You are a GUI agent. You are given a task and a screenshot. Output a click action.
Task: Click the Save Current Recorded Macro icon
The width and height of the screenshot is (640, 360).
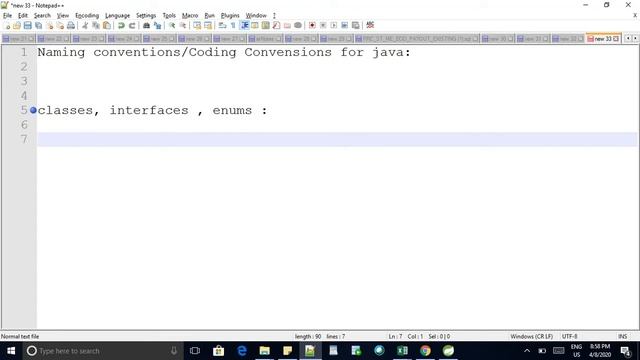click(356, 25)
